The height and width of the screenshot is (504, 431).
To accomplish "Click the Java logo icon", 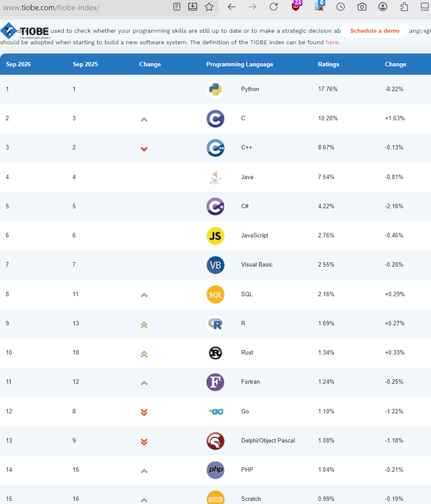I will [x=215, y=177].
